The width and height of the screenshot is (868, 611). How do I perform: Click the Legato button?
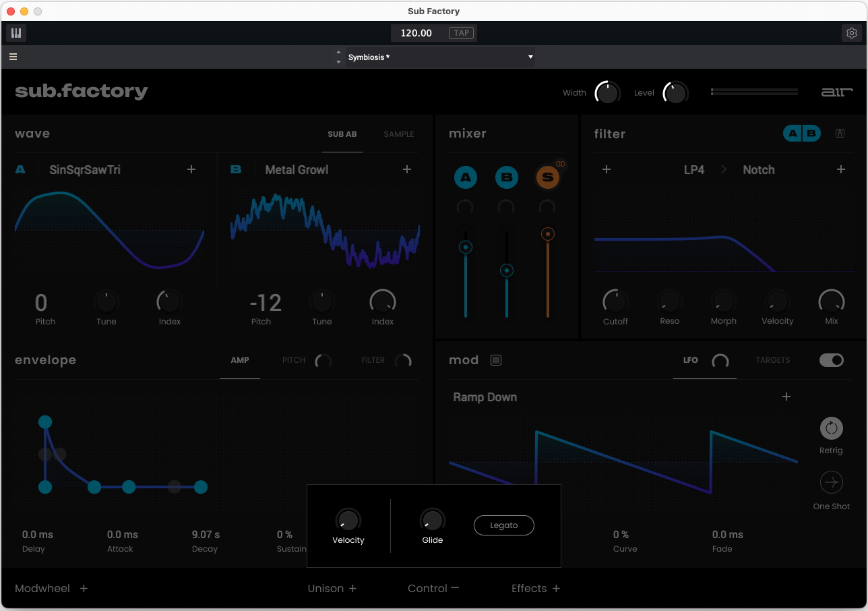503,525
